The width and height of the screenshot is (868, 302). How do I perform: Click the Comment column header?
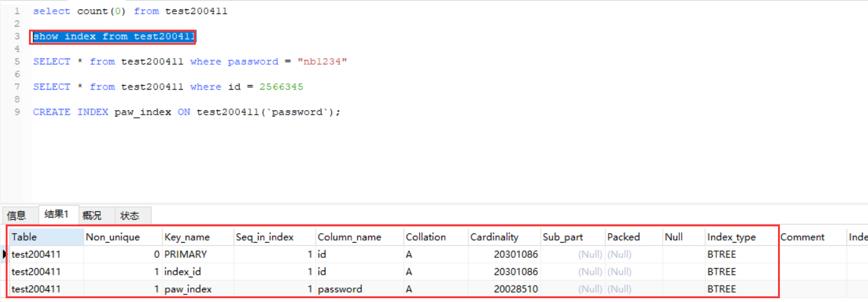pyautogui.click(x=813, y=237)
